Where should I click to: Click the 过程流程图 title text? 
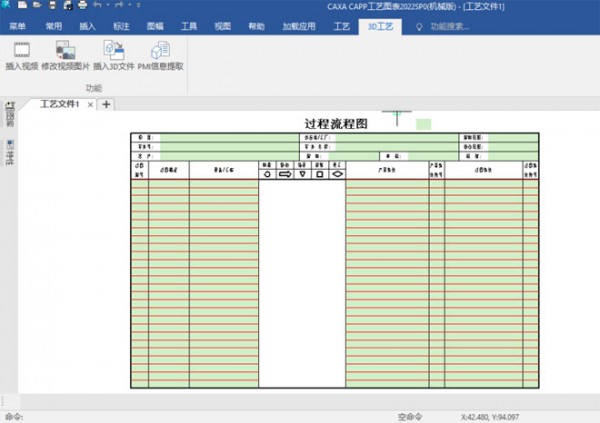(336, 124)
